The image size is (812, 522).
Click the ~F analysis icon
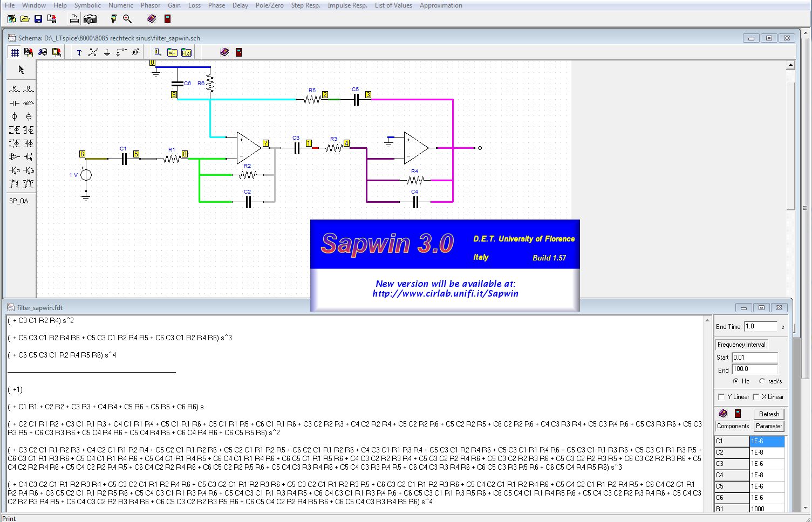click(x=172, y=52)
